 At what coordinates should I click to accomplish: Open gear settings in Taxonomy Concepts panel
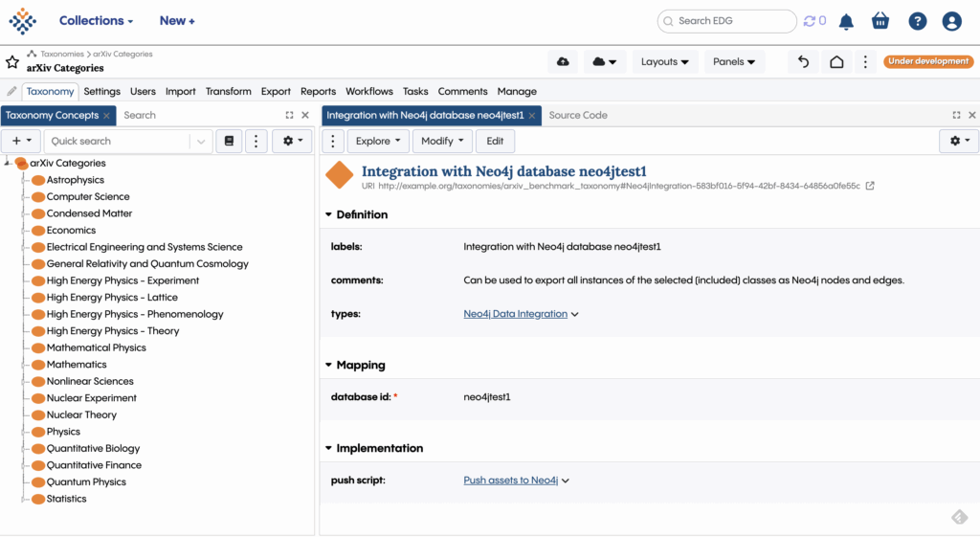click(293, 142)
